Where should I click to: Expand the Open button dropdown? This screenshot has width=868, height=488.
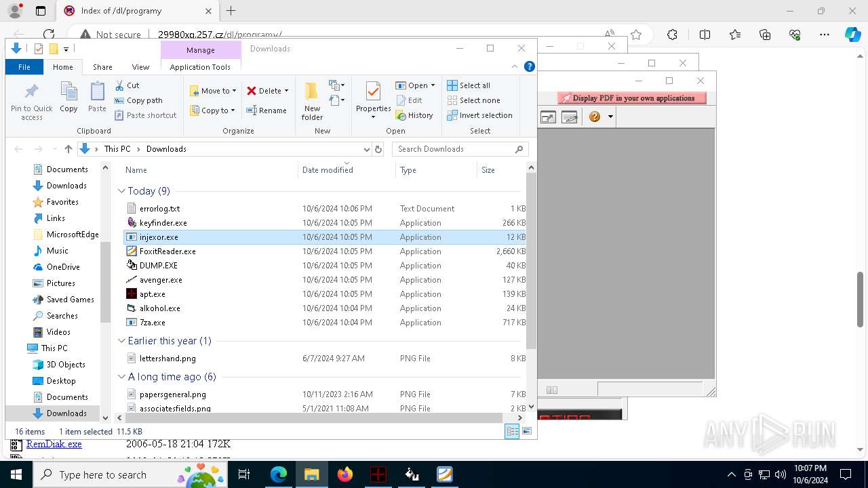pos(433,85)
